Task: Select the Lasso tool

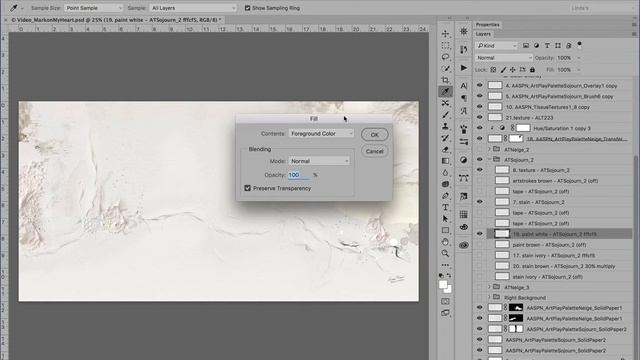Action: pos(445,57)
